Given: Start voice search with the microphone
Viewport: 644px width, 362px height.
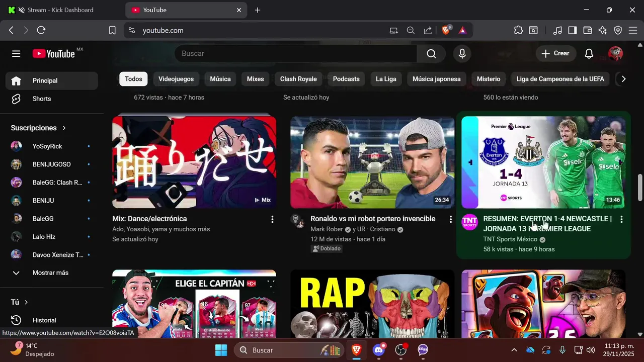Looking at the screenshot, I should [x=462, y=54].
